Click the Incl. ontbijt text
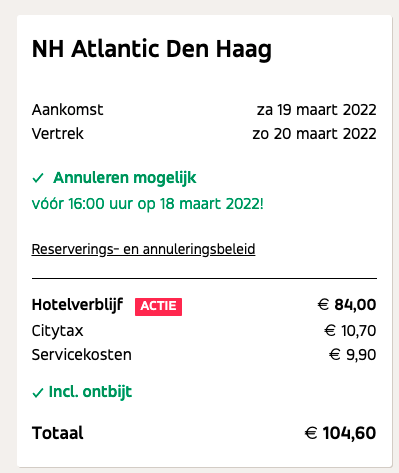399x473 pixels. [x=90, y=392]
